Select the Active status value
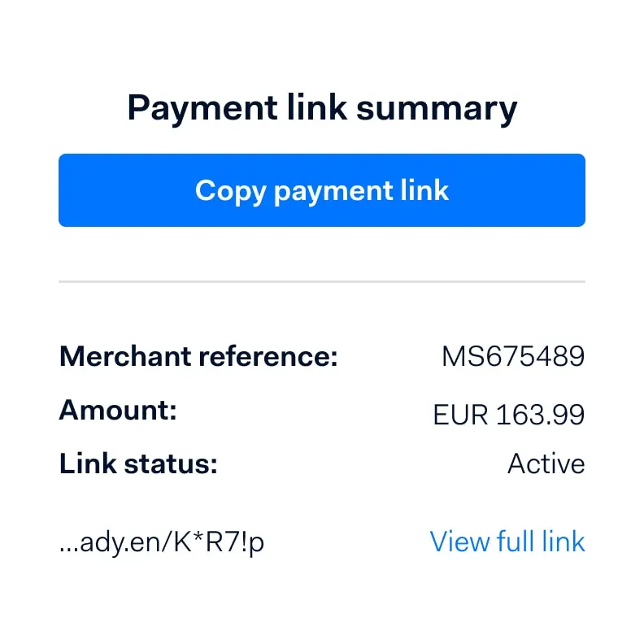This screenshot has height=644, width=644. coord(546,464)
